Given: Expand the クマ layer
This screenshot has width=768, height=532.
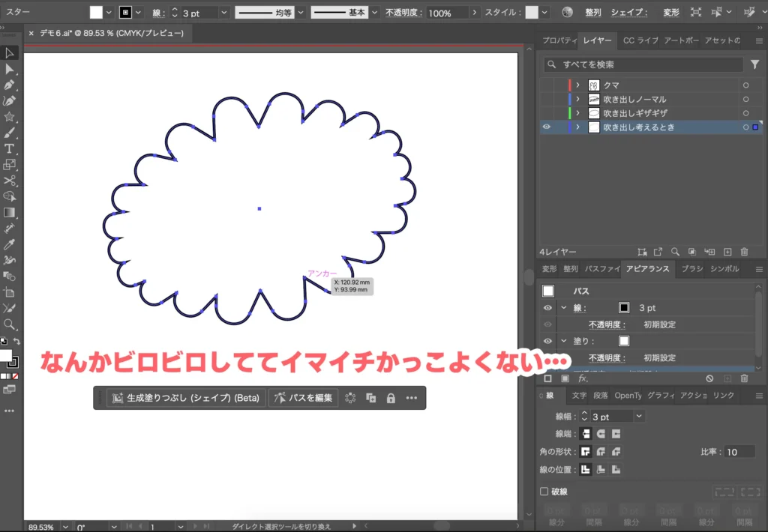Looking at the screenshot, I should (577, 85).
